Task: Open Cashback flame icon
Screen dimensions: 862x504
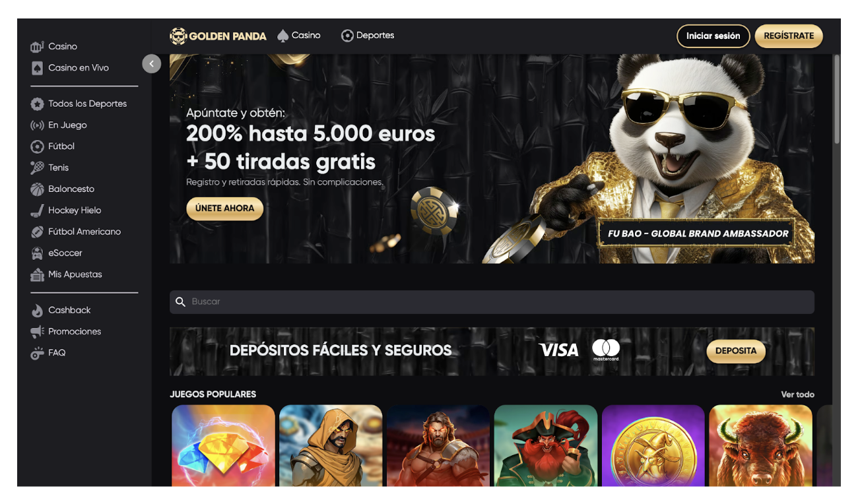Action: coord(37,310)
